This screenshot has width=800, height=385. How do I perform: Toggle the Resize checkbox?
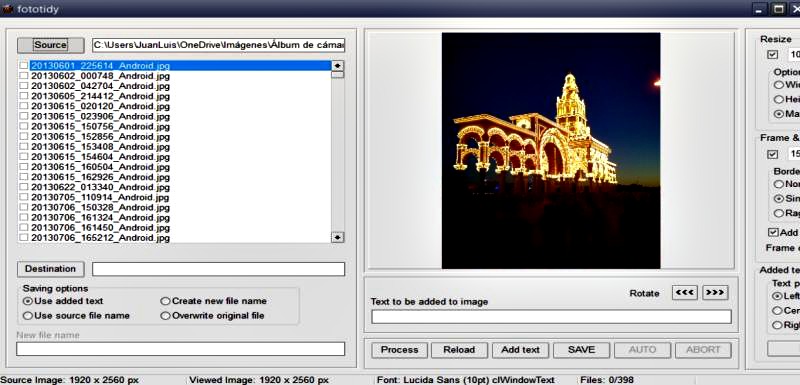772,54
